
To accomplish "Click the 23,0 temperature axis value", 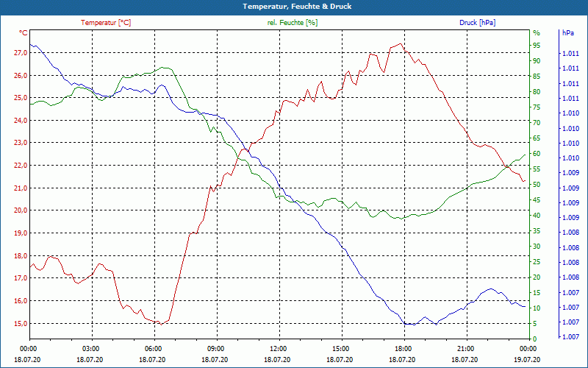I will point(21,143).
